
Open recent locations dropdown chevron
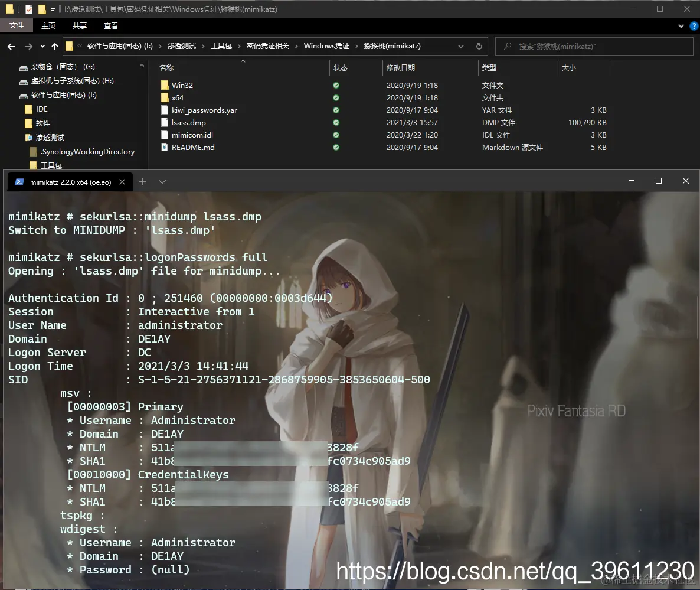tap(42, 47)
